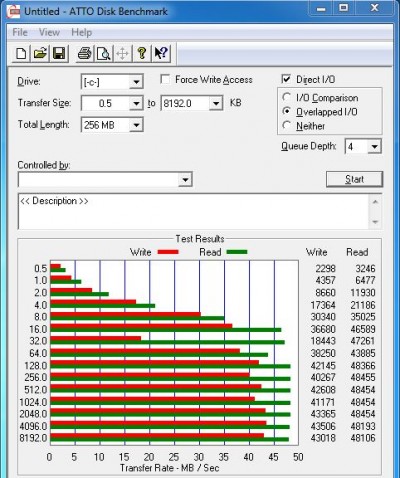
Task: Click Description box scroll up arrow
Action: click(375, 202)
